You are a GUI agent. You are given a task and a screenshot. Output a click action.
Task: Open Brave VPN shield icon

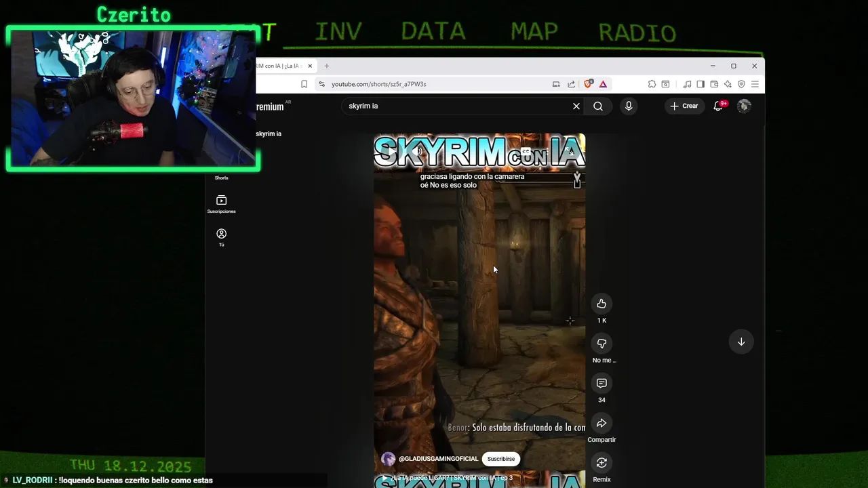click(x=741, y=84)
